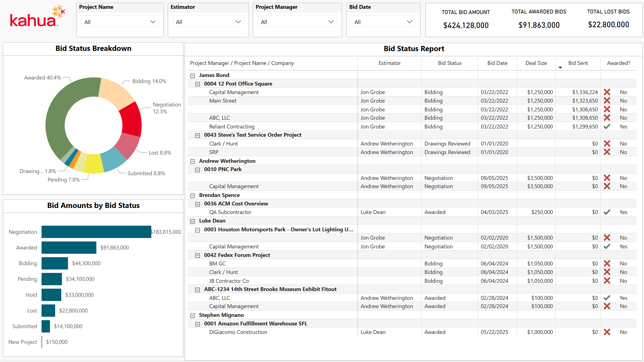Click red X icon for SRP row
The image size is (644, 362).
(x=607, y=152)
